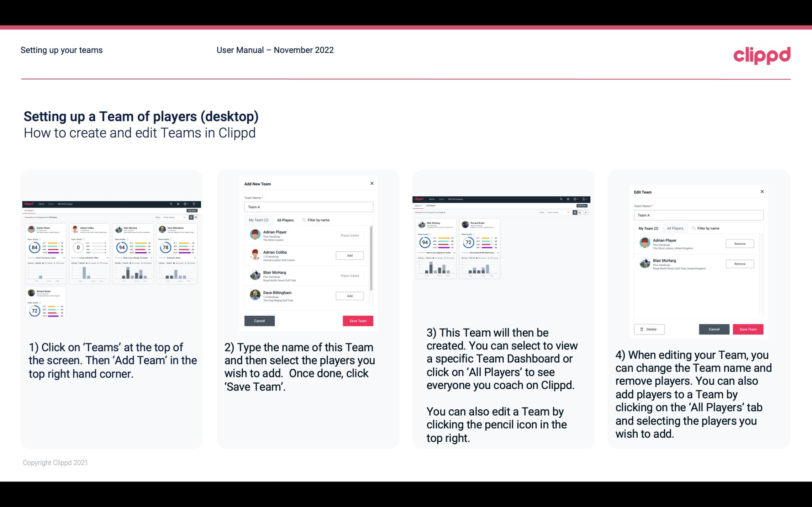Screen dimensions: 812x507
Task: Click Save Team button in Add New Team
Action: point(358,320)
